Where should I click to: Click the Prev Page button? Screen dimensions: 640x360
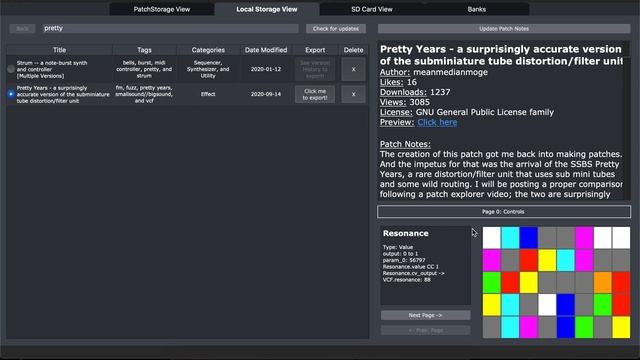(425, 330)
